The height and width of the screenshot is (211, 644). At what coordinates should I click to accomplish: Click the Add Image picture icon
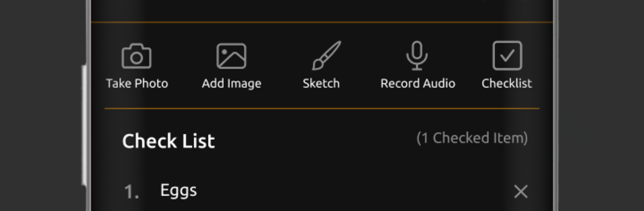click(231, 56)
